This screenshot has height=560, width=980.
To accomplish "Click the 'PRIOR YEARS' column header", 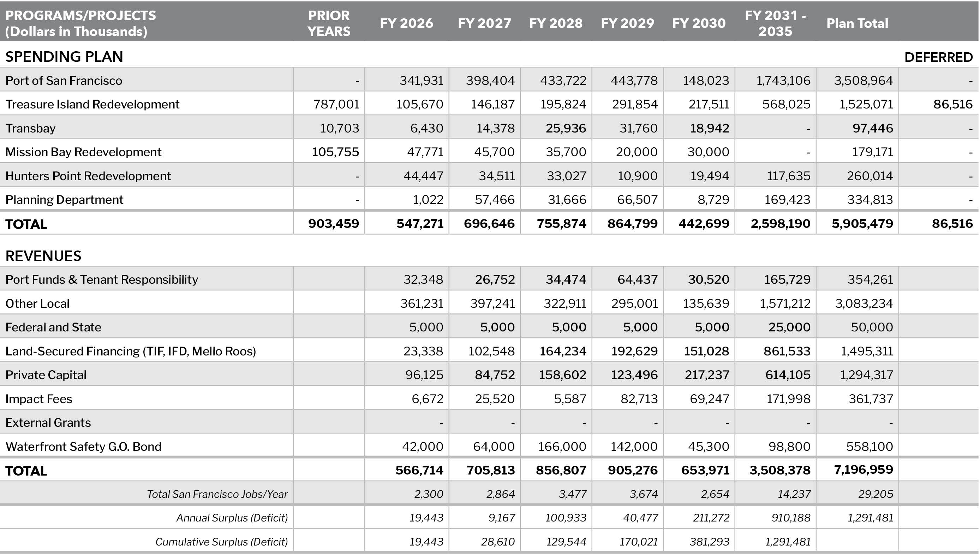I will click(329, 23).
